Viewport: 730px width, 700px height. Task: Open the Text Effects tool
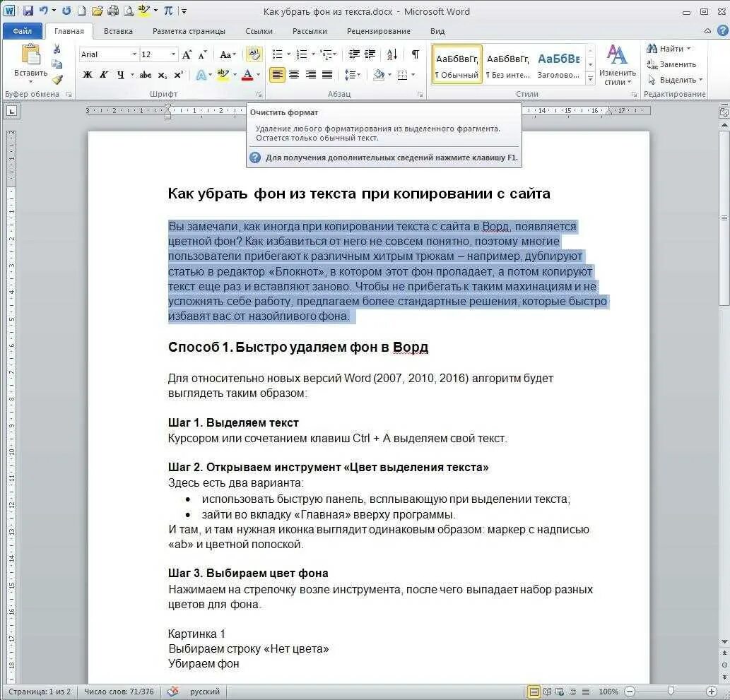[x=201, y=74]
